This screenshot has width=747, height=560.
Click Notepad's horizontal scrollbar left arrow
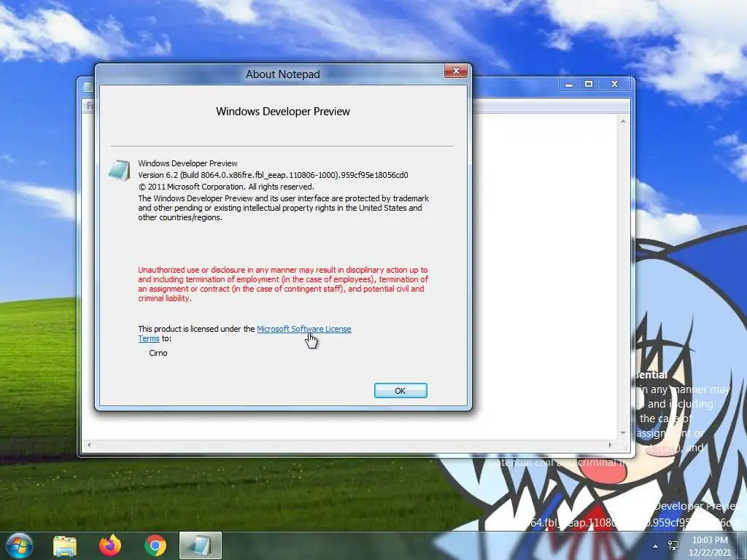tap(88, 446)
